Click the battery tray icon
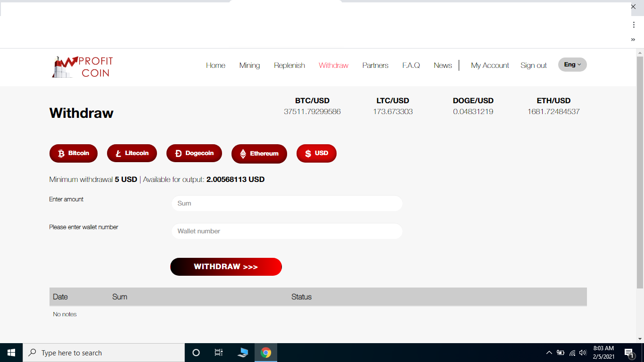 click(561, 353)
